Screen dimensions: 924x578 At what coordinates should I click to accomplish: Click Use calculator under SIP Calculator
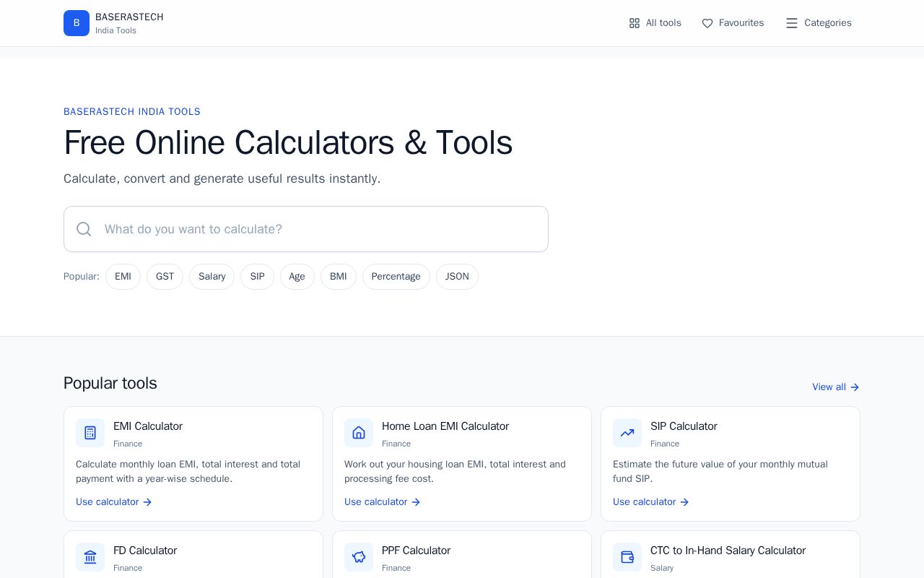click(x=651, y=502)
